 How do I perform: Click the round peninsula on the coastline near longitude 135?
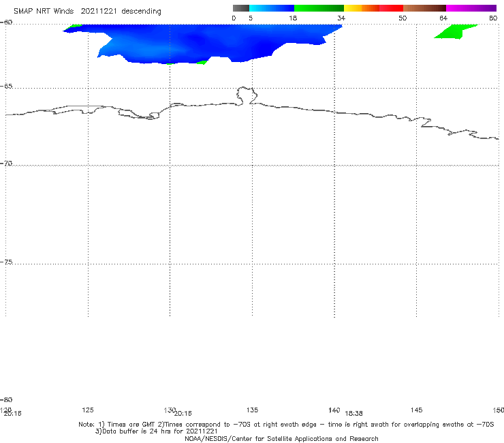(x=247, y=95)
